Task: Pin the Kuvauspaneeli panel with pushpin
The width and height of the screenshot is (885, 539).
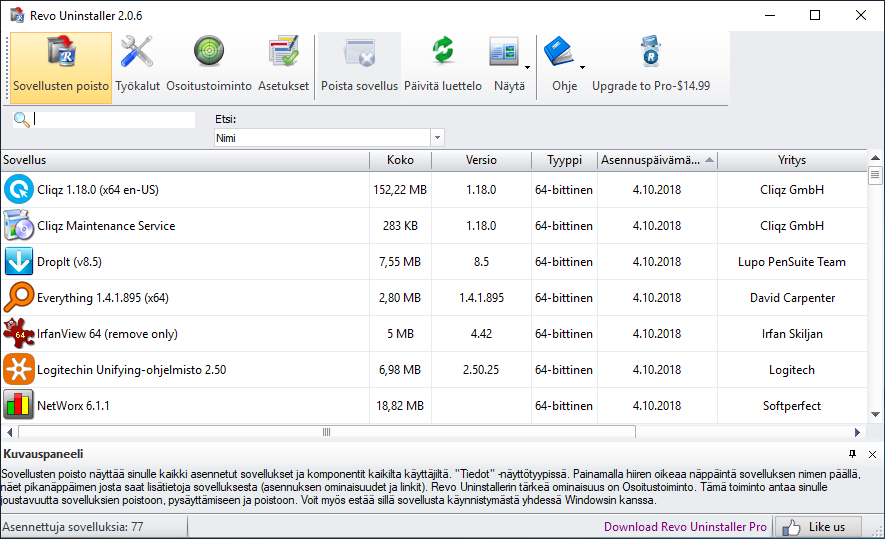Action: [852, 454]
